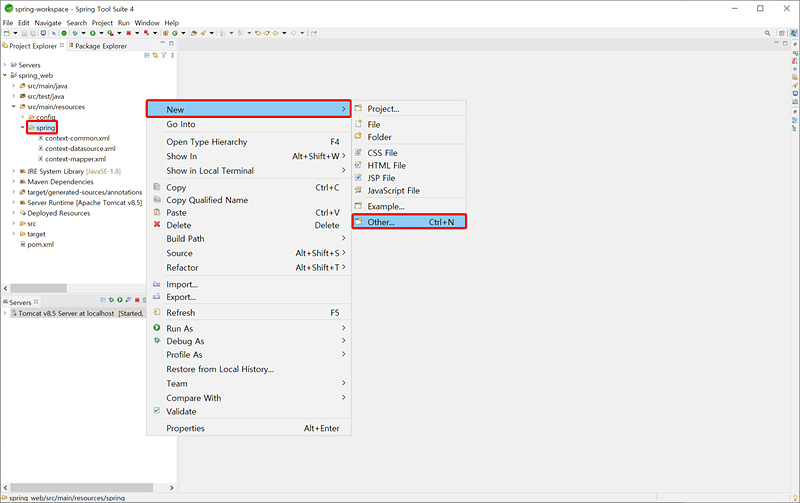Open the Navigate menu
Image resolution: width=800 pixels, height=503 pixels.
coord(48,23)
